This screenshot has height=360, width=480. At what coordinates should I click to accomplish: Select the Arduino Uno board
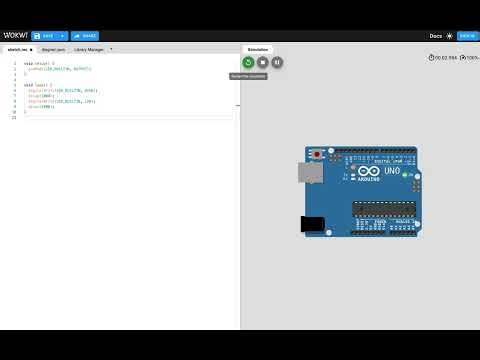361,191
